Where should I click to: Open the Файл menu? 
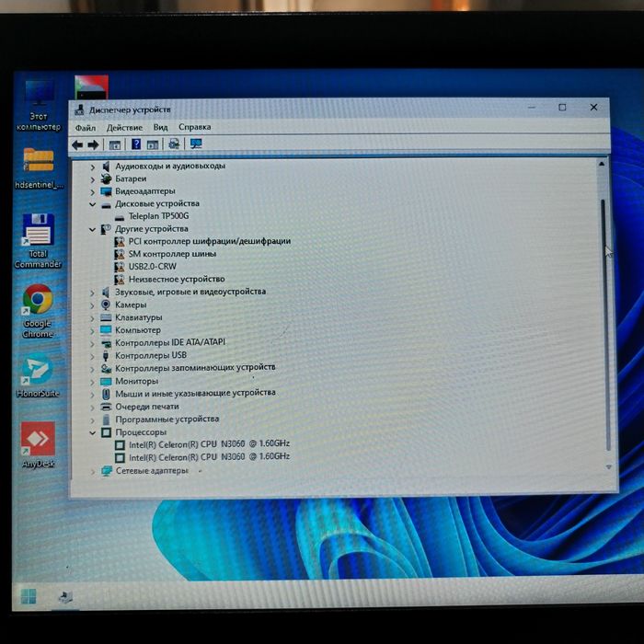point(86,128)
